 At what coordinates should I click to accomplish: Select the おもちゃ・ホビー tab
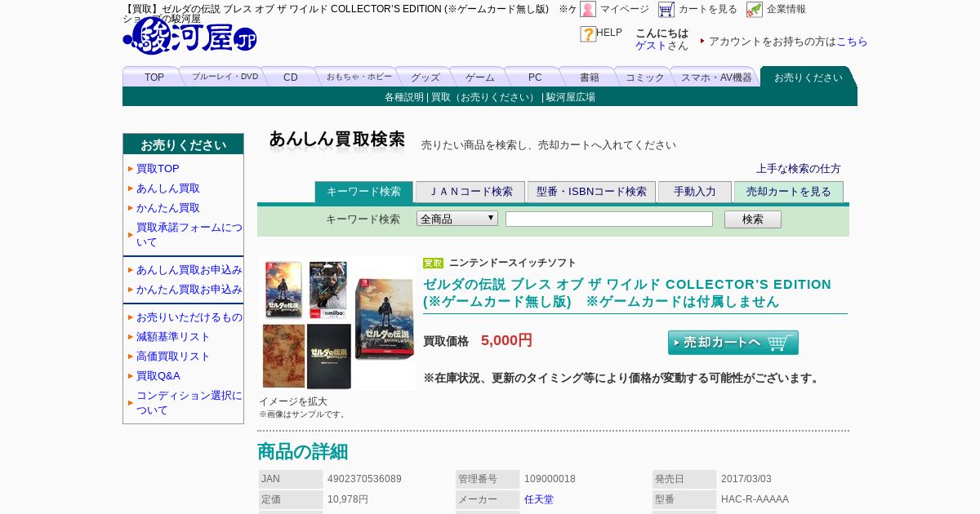(359, 77)
